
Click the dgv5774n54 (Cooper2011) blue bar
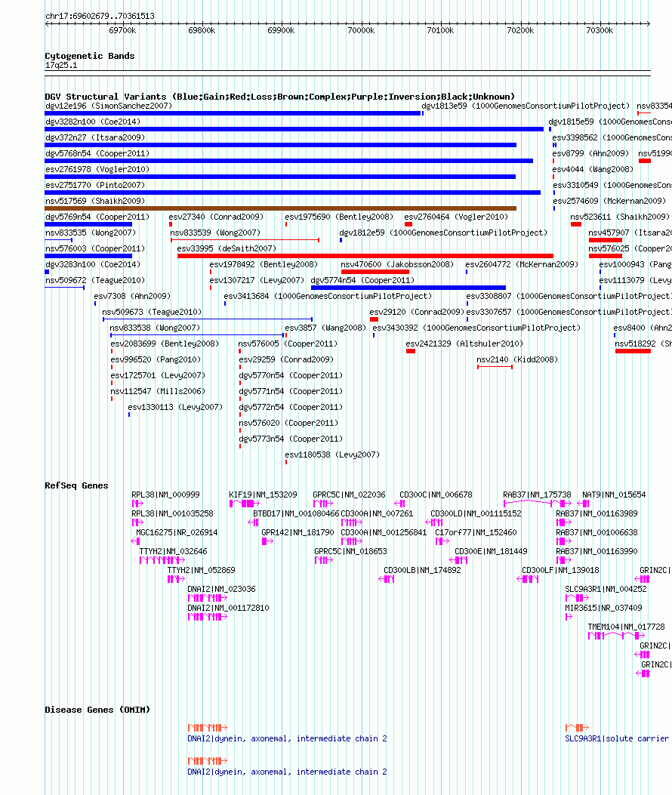point(408,288)
